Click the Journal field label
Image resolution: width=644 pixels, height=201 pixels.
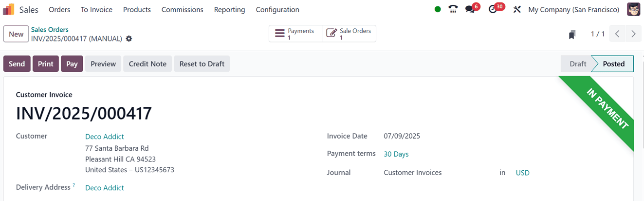[x=339, y=173]
